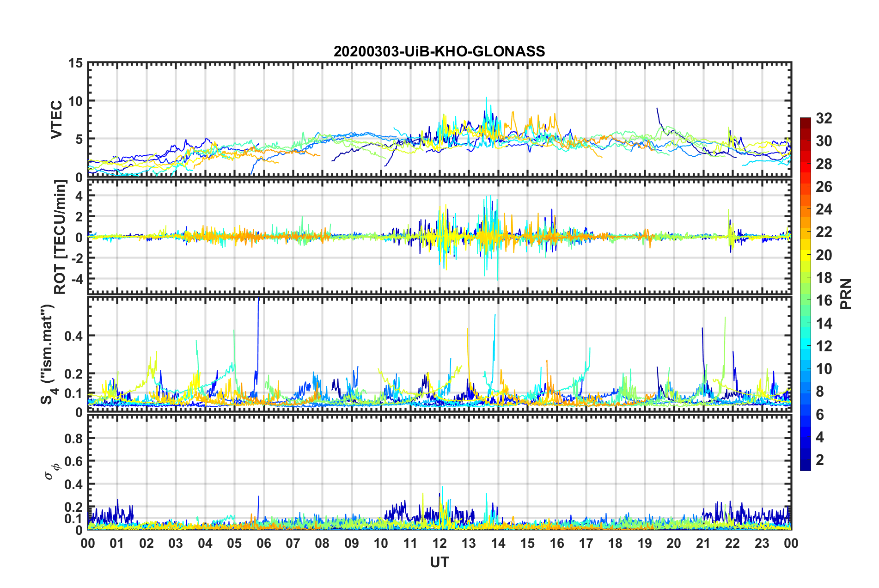Click x-axis tick label 18
The image size is (879, 588).
(x=615, y=543)
